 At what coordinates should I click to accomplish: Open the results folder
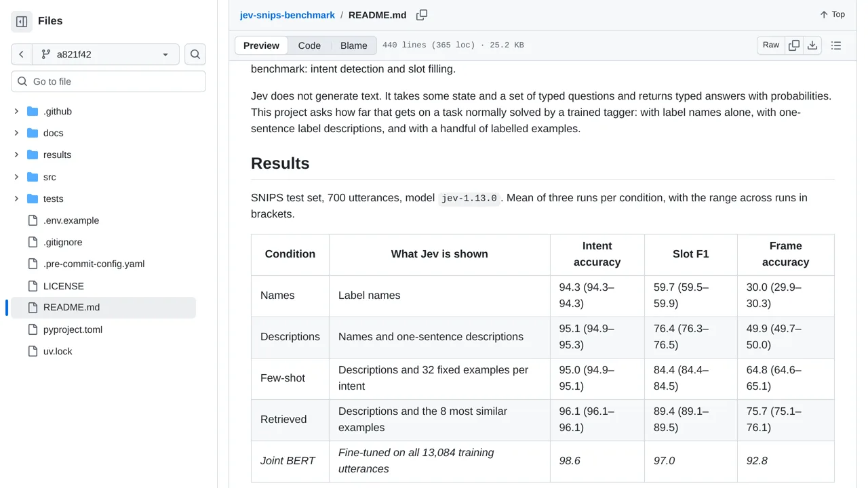[x=57, y=155]
